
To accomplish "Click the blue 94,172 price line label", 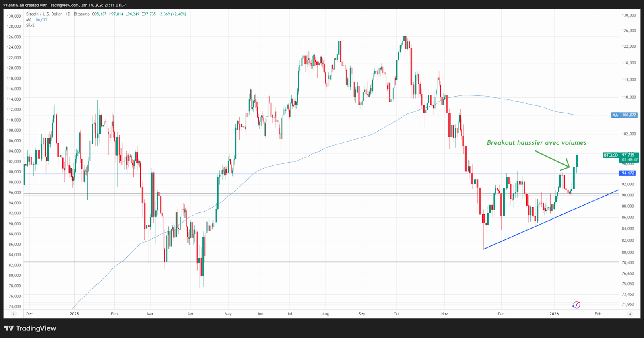I will pyautogui.click(x=628, y=173).
